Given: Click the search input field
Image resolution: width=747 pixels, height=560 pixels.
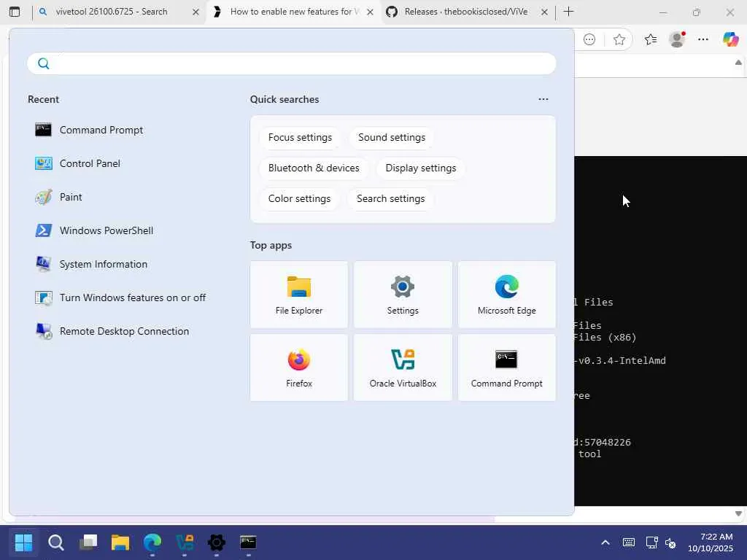Looking at the screenshot, I should coord(292,63).
